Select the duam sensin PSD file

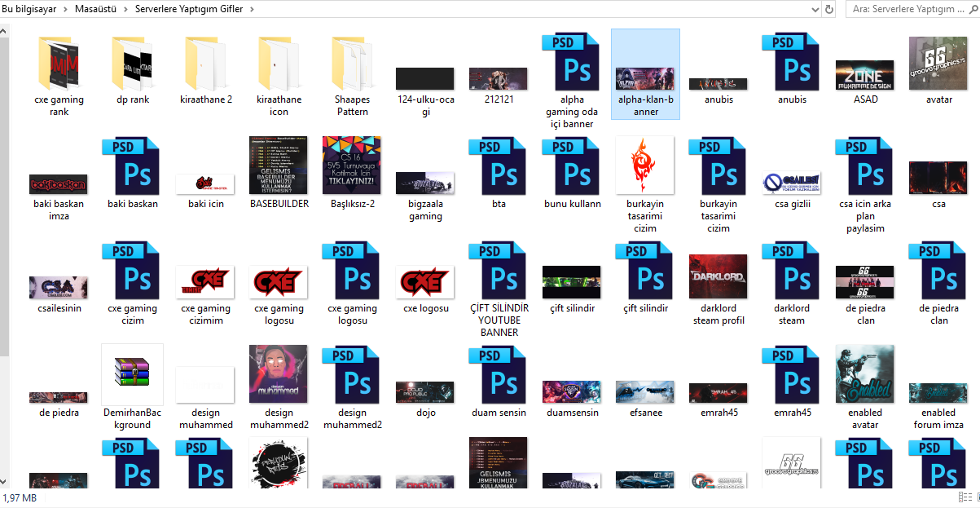499,375
